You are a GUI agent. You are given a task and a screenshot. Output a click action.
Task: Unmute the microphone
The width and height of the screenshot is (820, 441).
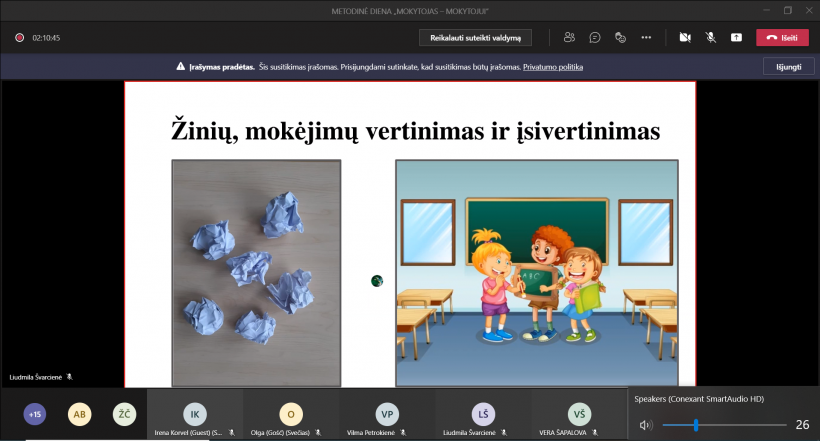point(711,37)
